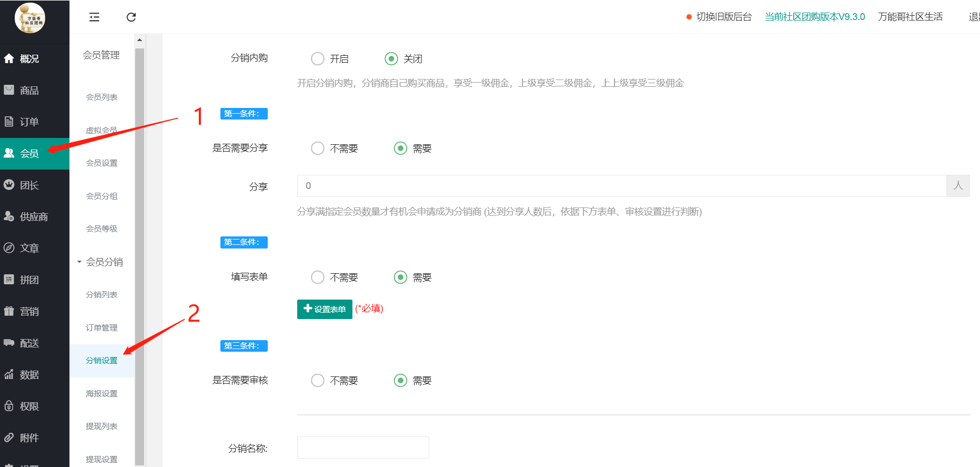
Task: Click the 分销名称 text input field
Action: [363, 448]
